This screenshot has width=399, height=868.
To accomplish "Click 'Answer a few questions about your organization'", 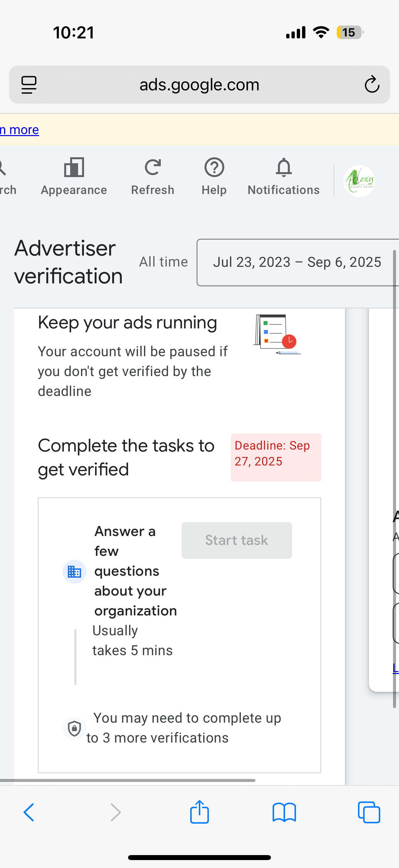I will pyautogui.click(x=135, y=571).
